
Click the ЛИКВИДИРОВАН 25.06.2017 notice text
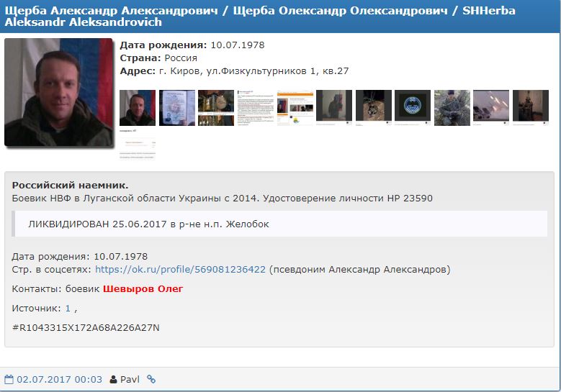pyautogui.click(x=148, y=224)
